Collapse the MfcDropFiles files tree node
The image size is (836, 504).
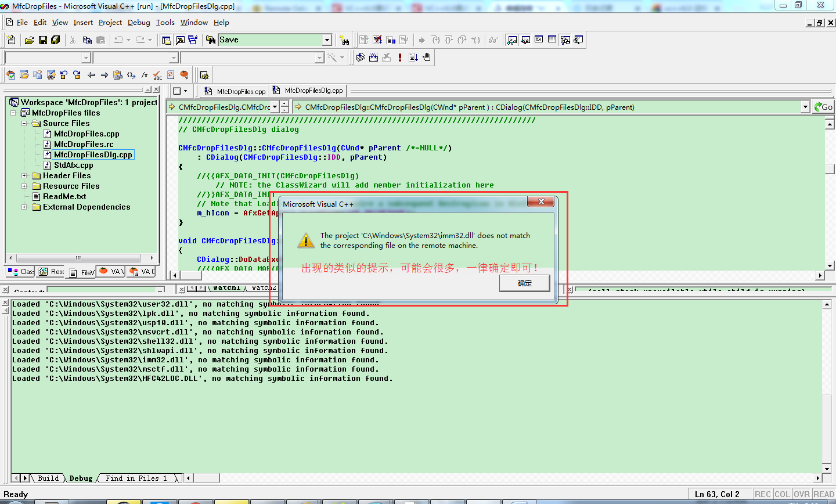(x=13, y=113)
